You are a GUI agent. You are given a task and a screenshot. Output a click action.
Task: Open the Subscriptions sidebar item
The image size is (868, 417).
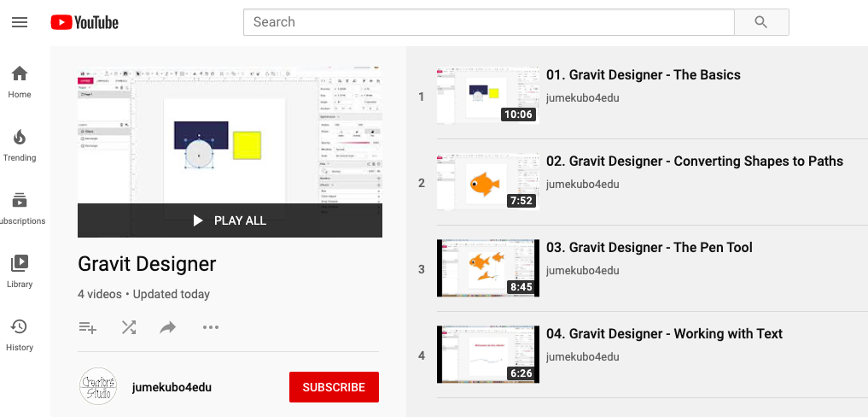click(x=20, y=208)
